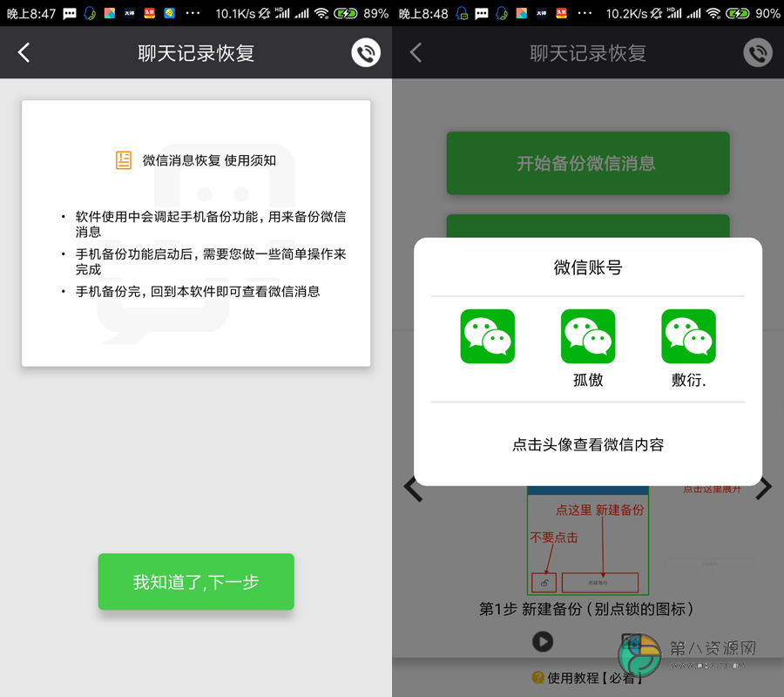
Task: Tap the clock reading 晚上8:47
Action: tap(31, 13)
